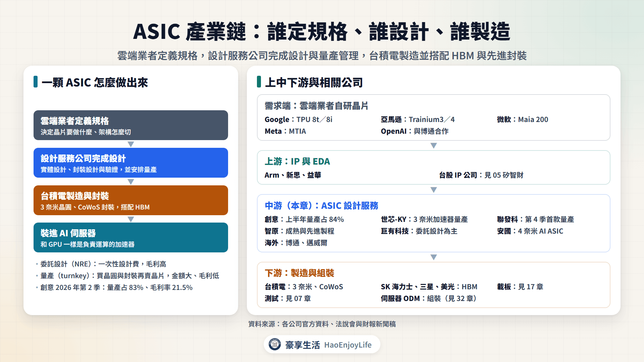This screenshot has height=362, width=644.
Task: Click 海外：博通、邁威爾 entry
Action: (296, 243)
